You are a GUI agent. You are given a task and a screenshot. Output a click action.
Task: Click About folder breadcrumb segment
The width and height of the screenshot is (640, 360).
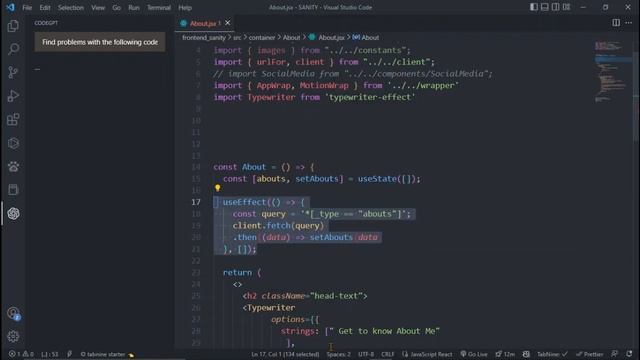pos(291,38)
